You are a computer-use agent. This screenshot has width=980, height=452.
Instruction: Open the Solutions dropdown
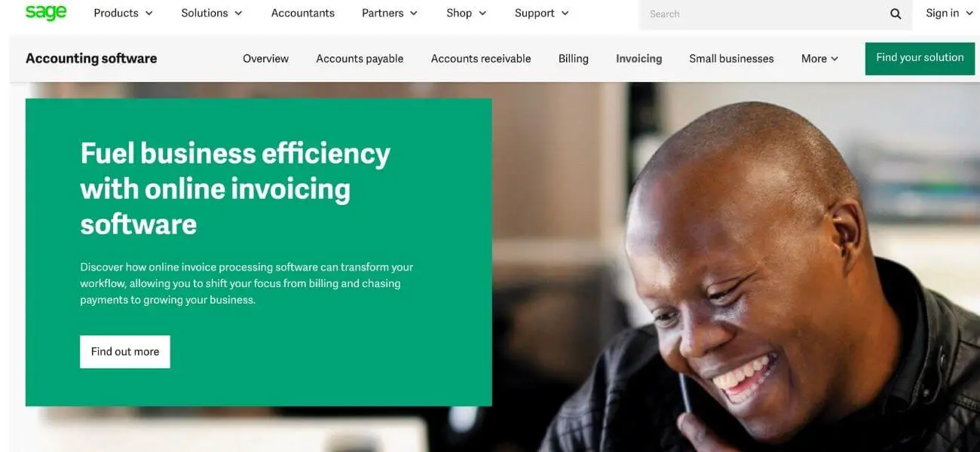coord(212,13)
